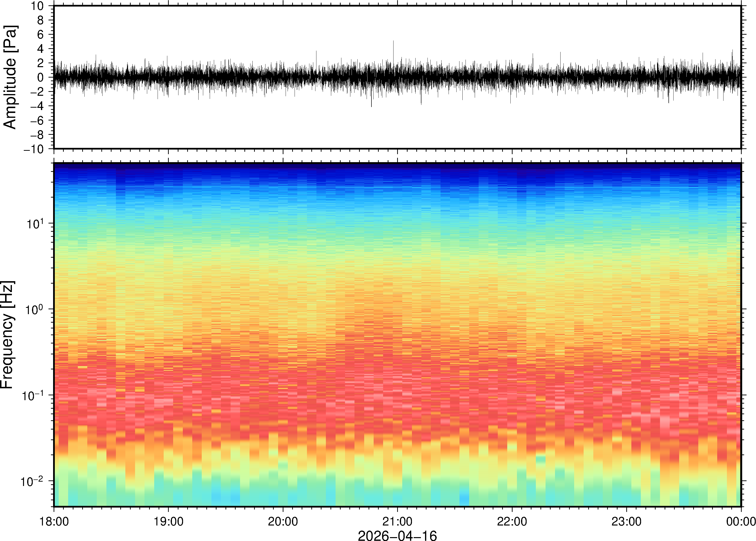Click the 10⁻¹ frequency tick label

point(33,395)
